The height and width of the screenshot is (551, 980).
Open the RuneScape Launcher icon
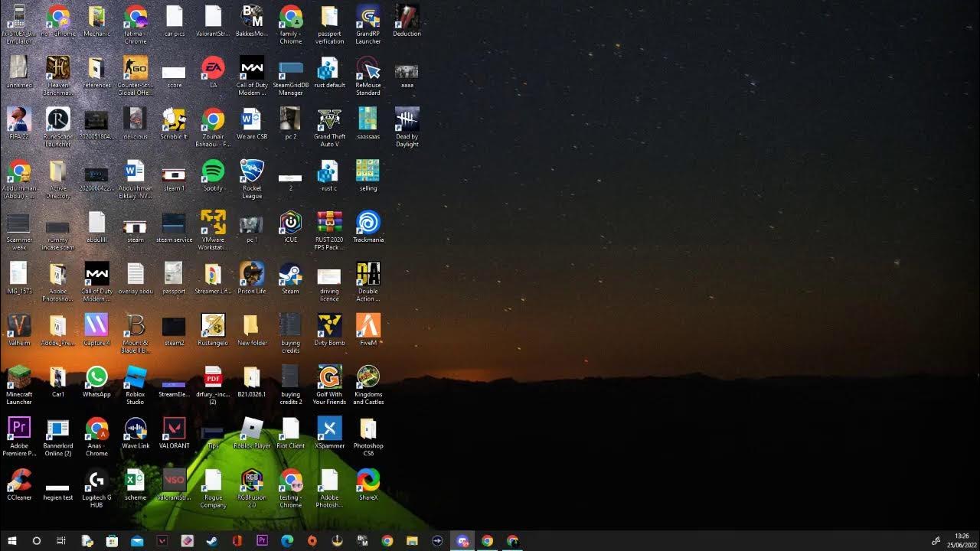(58, 127)
